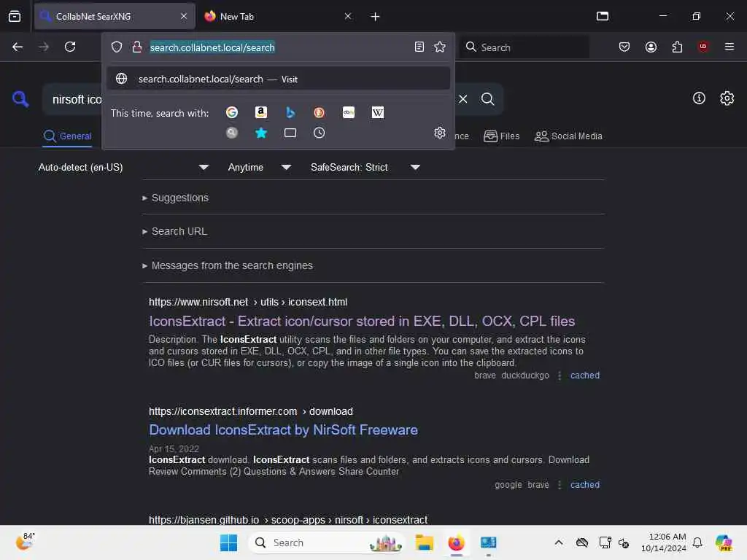Open search settings gear in urlbar dropdown

(x=440, y=133)
